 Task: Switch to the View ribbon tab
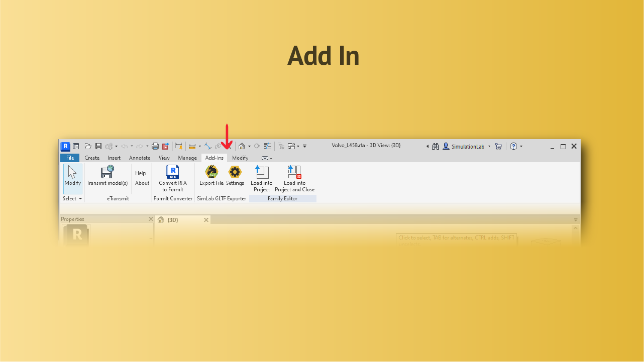(164, 158)
